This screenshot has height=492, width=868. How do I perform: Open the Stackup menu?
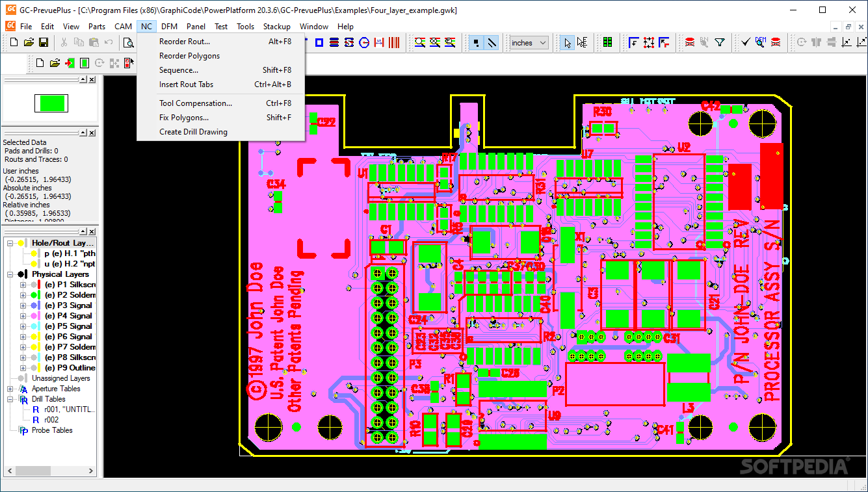coord(277,27)
